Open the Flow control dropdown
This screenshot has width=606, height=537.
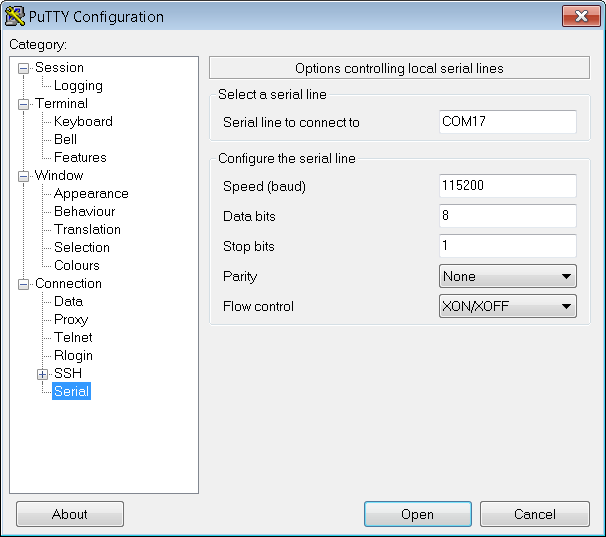(507, 306)
